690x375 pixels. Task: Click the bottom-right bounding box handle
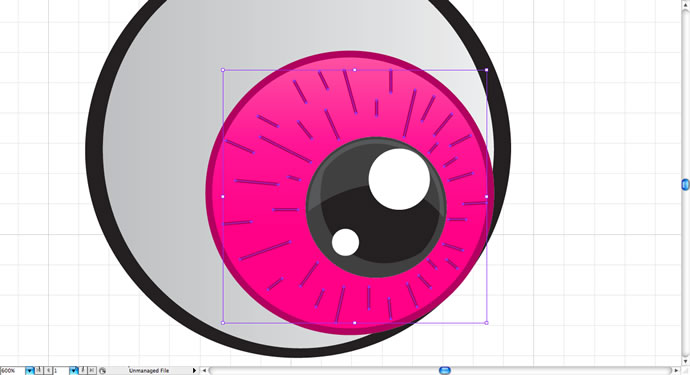486,323
